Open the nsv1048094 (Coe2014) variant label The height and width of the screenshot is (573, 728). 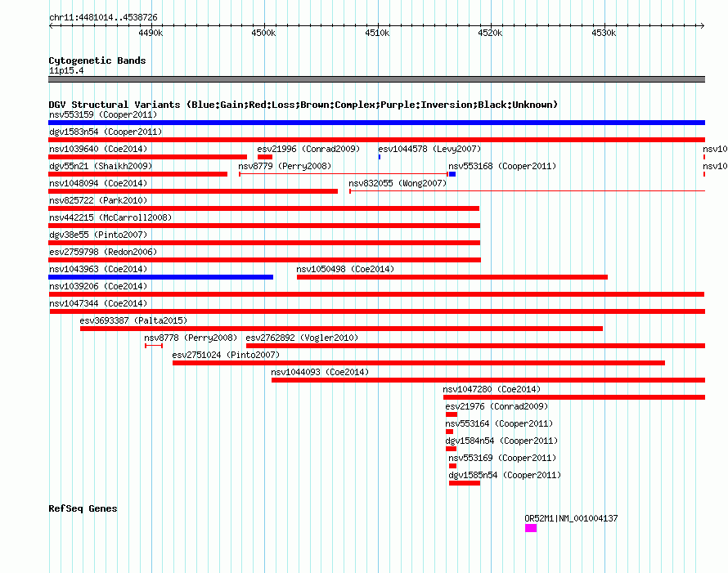pyautogui.click(x=98, y=183)
